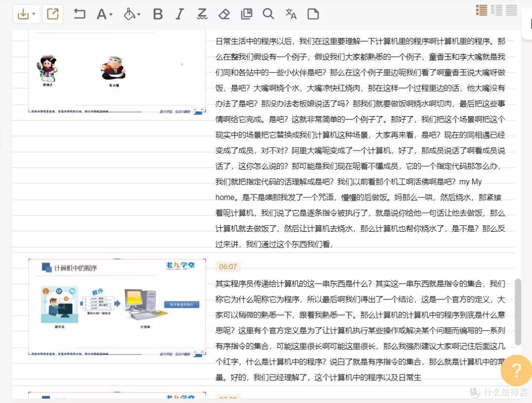Select the middle gray layout view
This screenshot has height=403, width=532.
(x=497, y=10)
